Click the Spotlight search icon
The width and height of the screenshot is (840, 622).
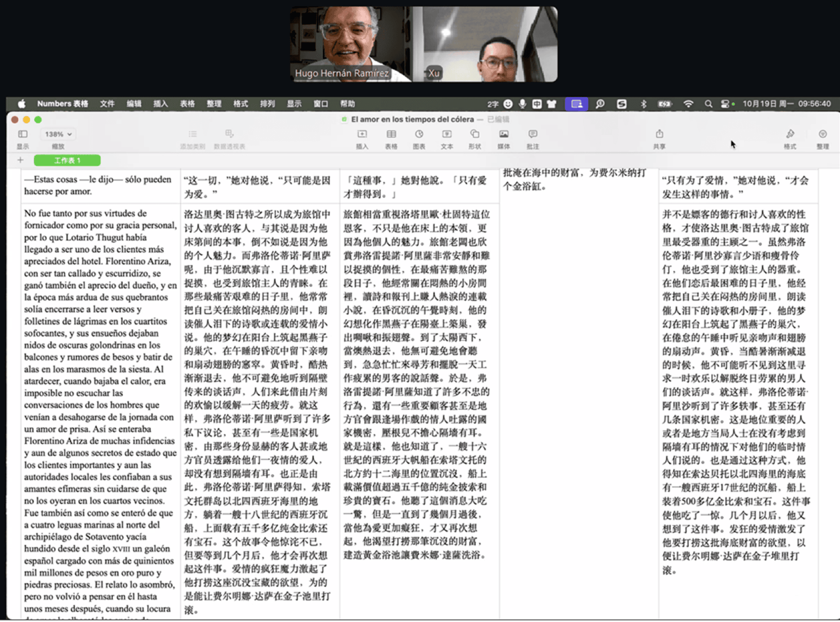tap(708, 104)
